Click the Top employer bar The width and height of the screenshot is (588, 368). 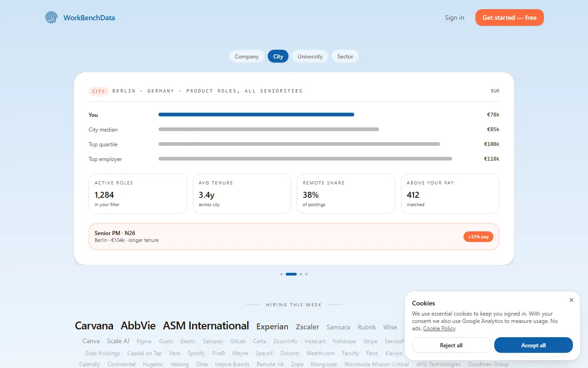(x=305, y=159)
